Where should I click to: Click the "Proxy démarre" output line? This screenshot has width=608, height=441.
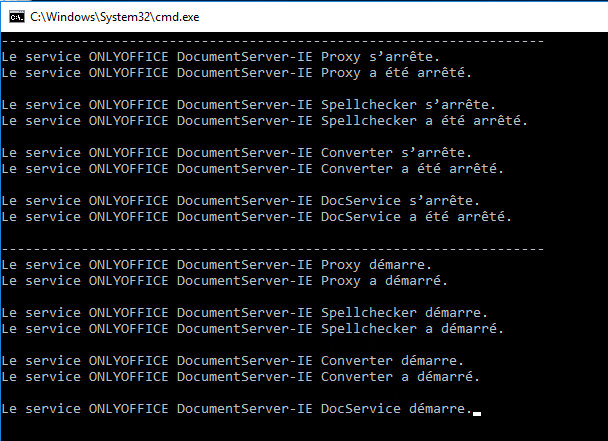[216, 265]
